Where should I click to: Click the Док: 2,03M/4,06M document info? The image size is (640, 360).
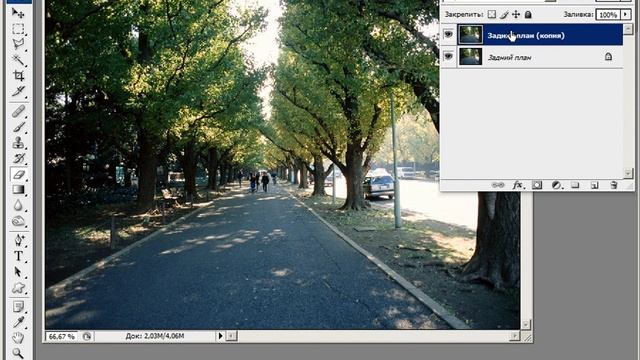pos(155,336)
